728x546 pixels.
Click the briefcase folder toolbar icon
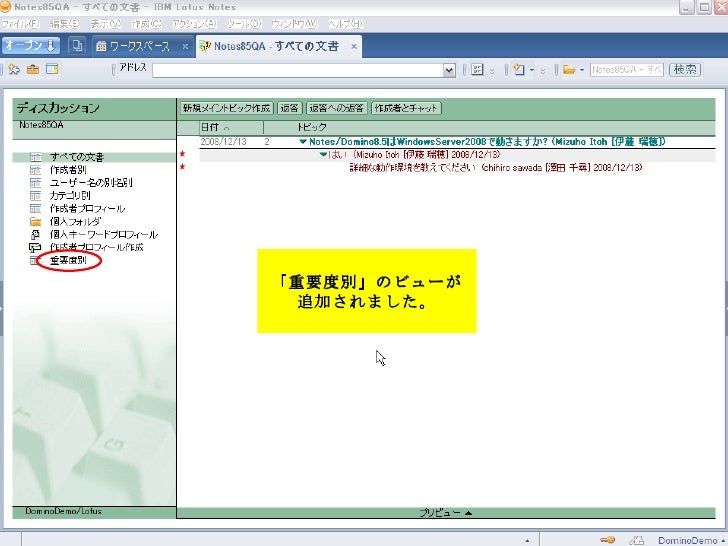coord(33,70)
